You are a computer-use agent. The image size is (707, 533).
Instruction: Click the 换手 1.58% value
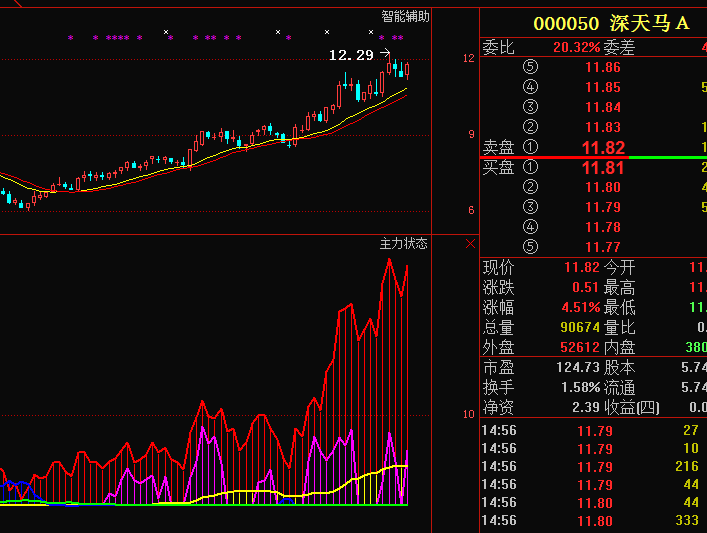pos(580,387)
